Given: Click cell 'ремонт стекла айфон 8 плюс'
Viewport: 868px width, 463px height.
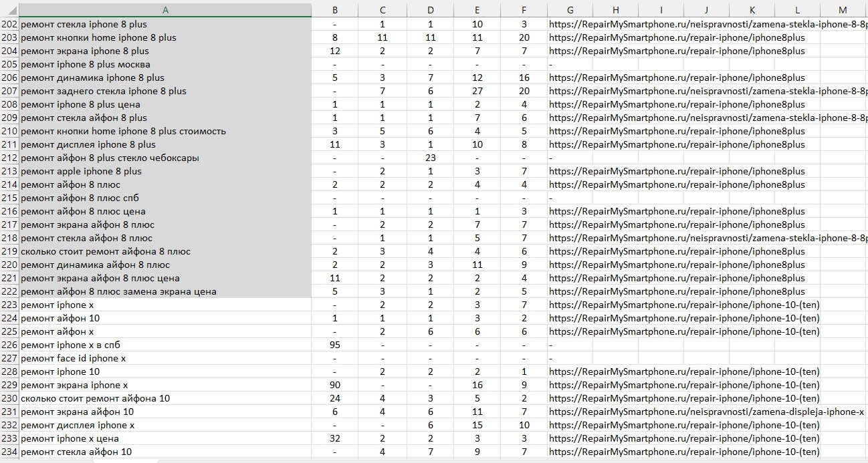Looking at the screenshot, I should point(165,238).
